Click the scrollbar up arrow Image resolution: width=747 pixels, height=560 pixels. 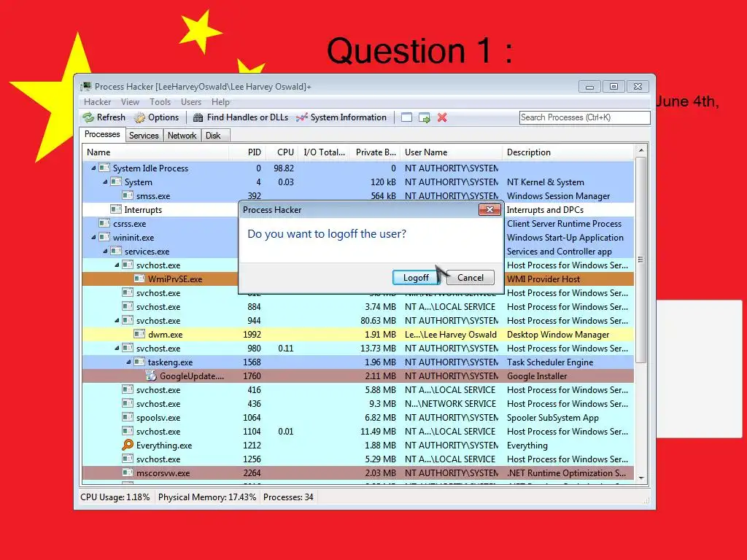click(x=640, y=150)
